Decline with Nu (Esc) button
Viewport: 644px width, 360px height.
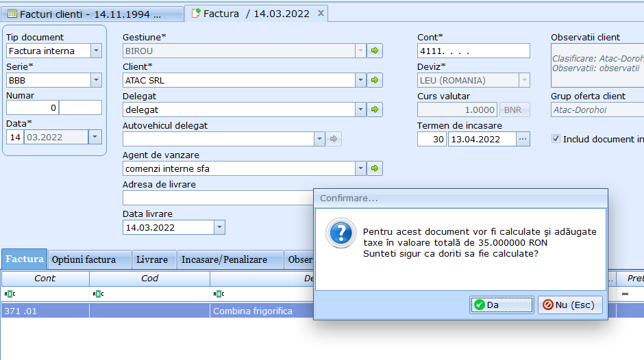[570, 305]
